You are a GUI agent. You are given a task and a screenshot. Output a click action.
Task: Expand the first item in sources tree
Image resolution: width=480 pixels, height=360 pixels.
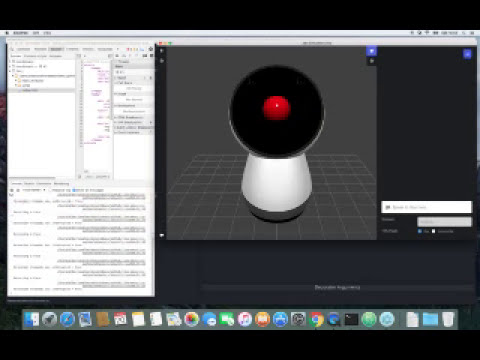pos(10,62)
